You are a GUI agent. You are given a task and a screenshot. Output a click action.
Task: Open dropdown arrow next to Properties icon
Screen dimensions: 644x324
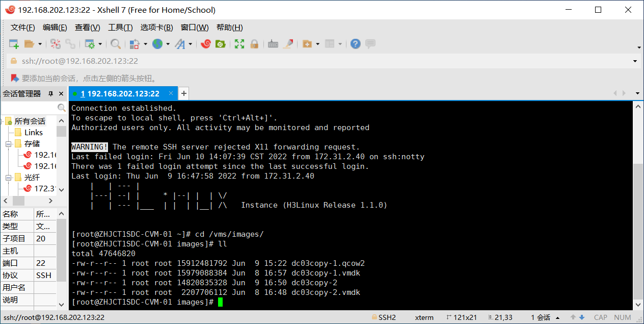pos(100,44)
